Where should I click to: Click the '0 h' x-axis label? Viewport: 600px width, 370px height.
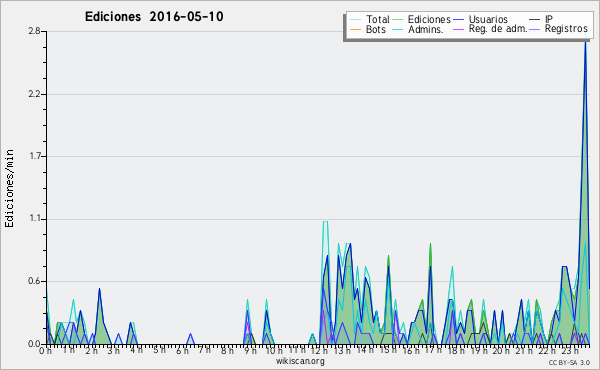pos(45,351)
